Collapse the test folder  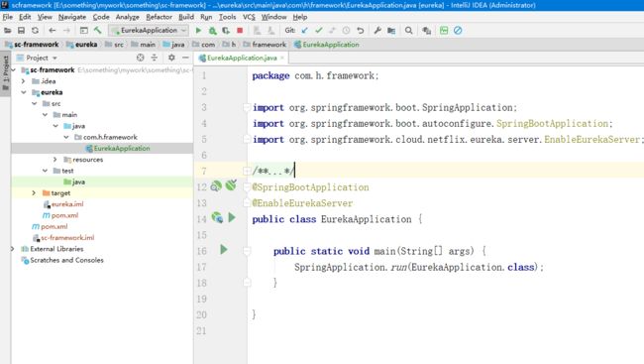[45, 171]
